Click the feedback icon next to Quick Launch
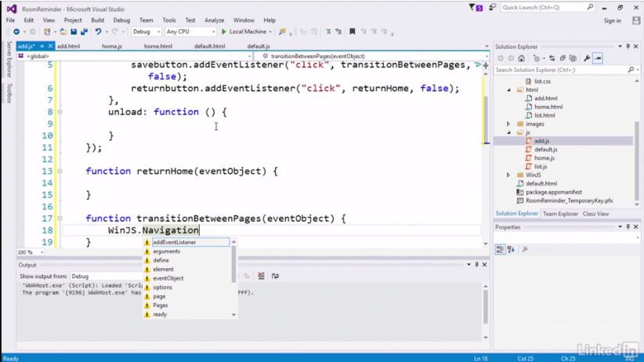 click(493, 8)
